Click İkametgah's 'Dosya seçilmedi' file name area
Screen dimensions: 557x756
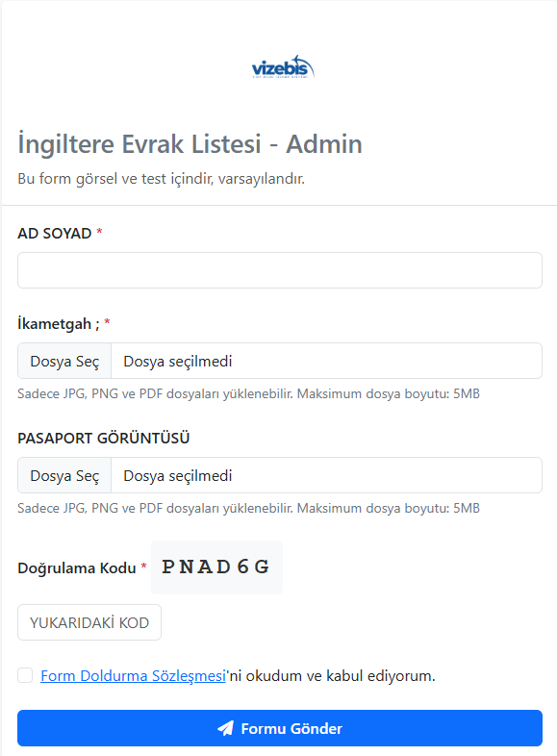click(x=326, y=361)
